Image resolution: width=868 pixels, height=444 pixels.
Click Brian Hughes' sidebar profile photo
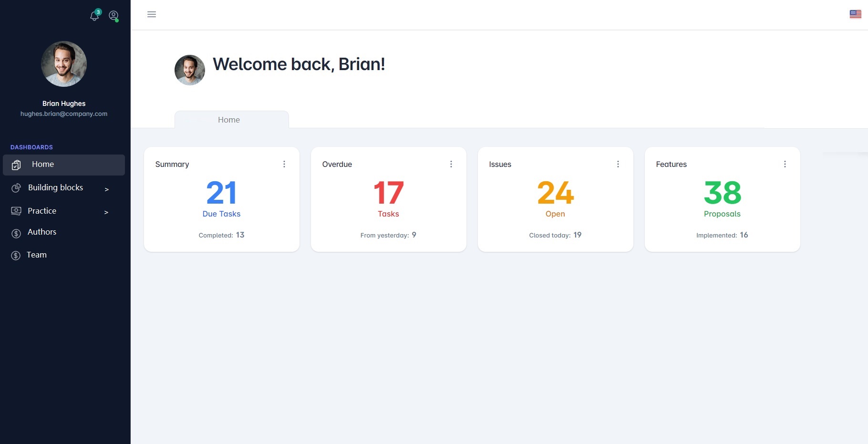[64, 64]
